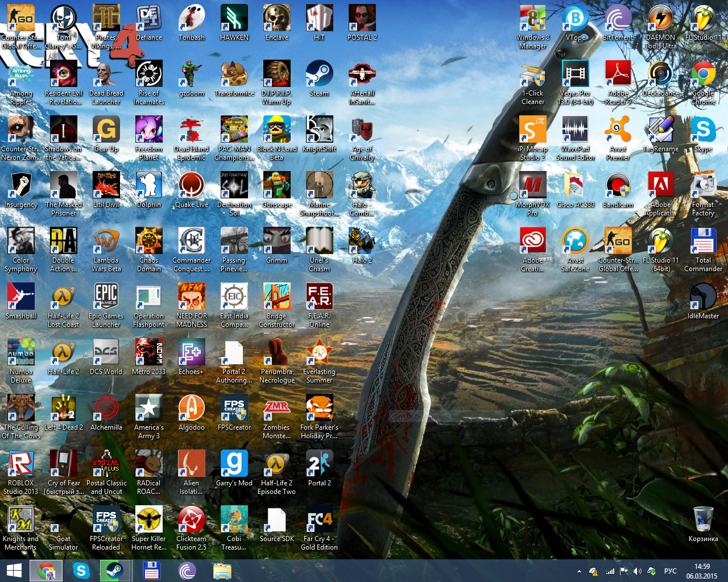
Task: Open File Explorer from the taskbar
Action: [x=222, y=571]
